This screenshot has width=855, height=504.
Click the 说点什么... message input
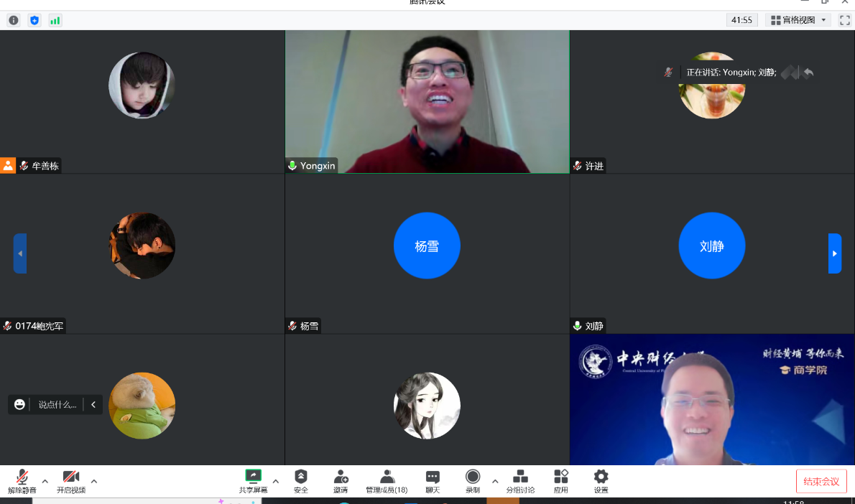click(x=57, y=404)
